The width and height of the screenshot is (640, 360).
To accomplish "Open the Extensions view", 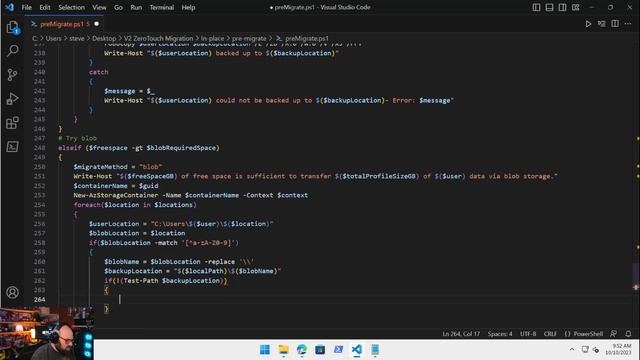I will pos(13,122).
